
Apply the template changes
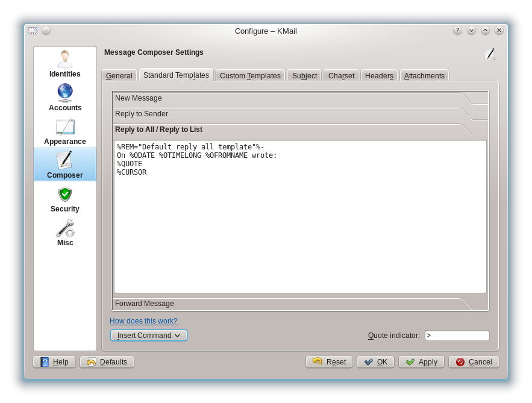421,361
